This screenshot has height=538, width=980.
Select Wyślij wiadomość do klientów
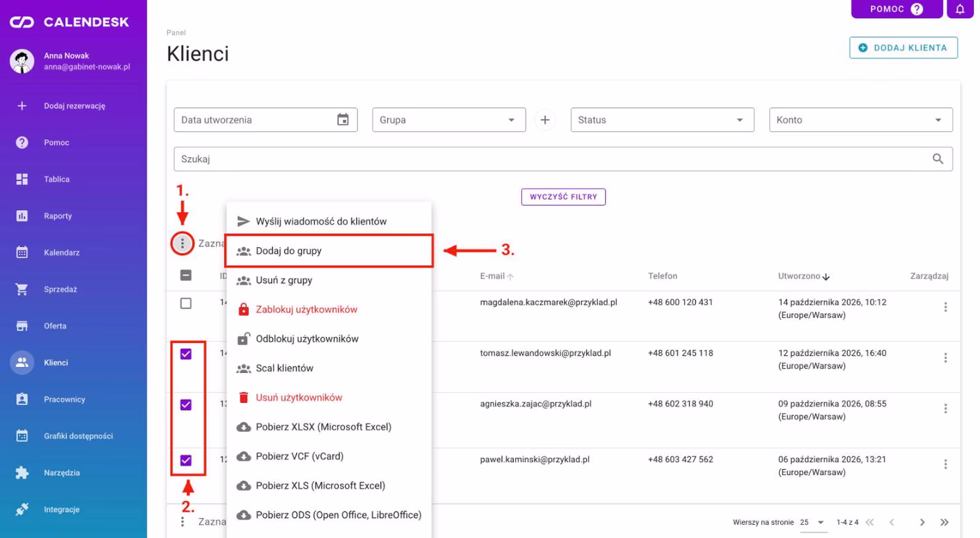pyautogui.click(x=329, y=221)
